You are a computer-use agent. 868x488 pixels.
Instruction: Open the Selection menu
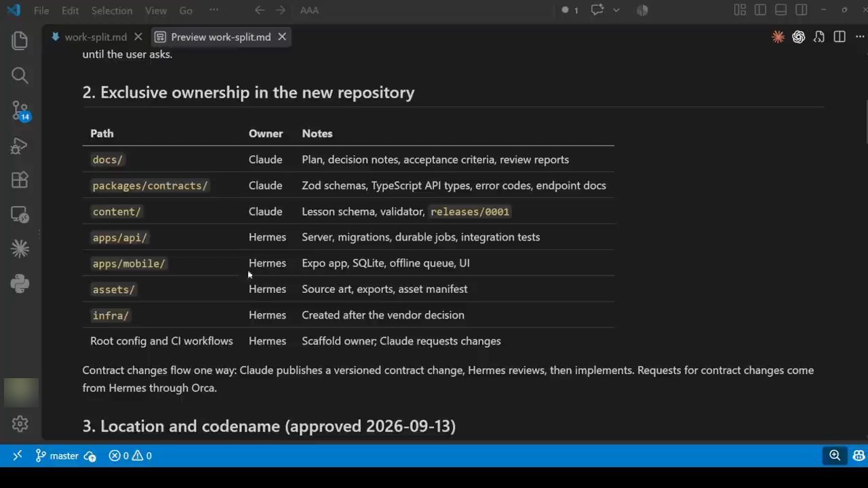[x=112, y=10]
